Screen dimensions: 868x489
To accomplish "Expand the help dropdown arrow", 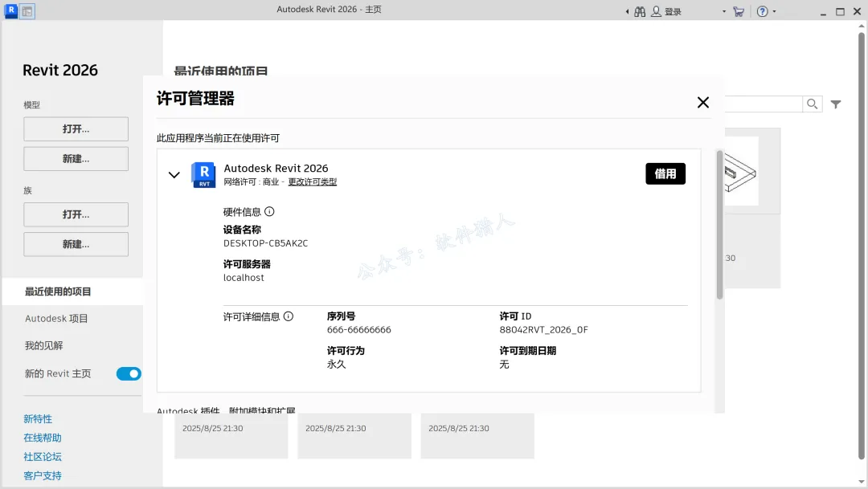I will (x=774, y=11).
